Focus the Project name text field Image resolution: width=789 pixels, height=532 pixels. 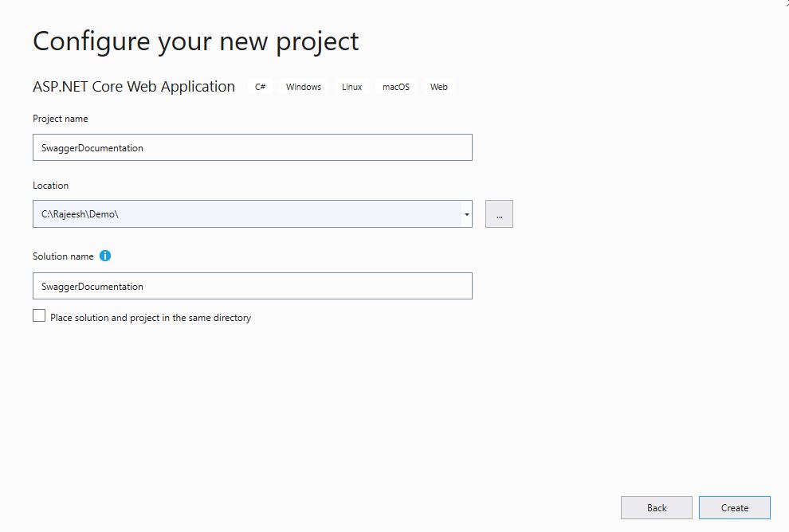(x=253, y=147)
